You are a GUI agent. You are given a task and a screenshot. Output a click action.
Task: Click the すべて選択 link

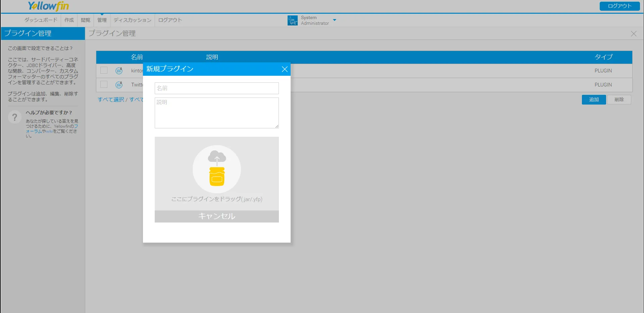pyautogui.click(x=111, y=100)
